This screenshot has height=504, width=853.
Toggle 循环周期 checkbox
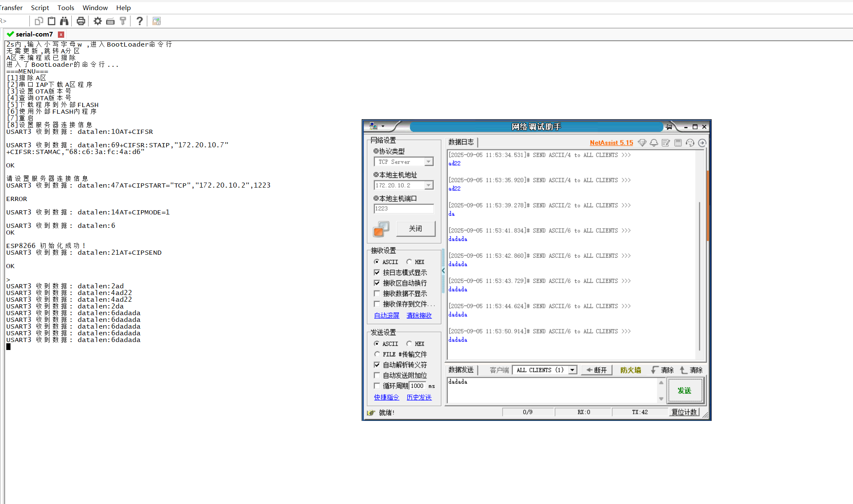pyautogui.click(x=377, y=386)
